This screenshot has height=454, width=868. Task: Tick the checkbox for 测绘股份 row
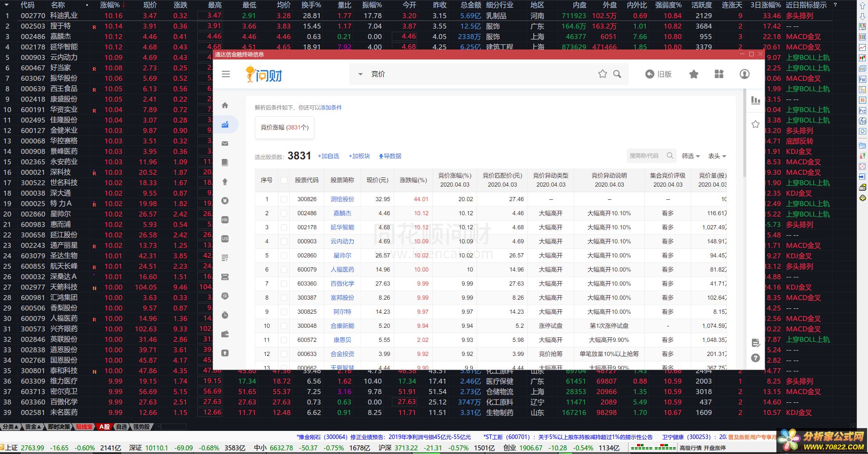coord(284,199)
